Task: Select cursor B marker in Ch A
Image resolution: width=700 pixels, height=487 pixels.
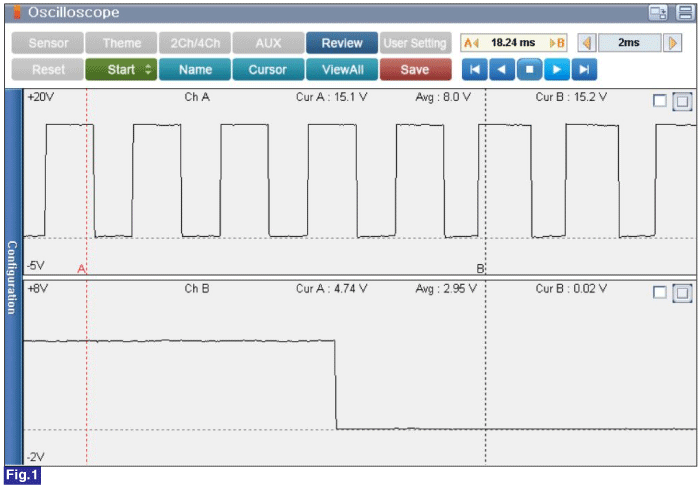Action: coord(480,269)
